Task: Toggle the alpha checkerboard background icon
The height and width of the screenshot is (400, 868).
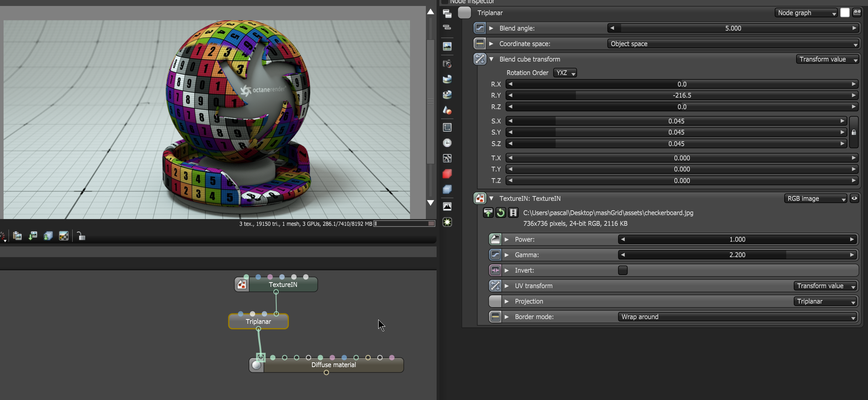Action: [x=64, y=236]
